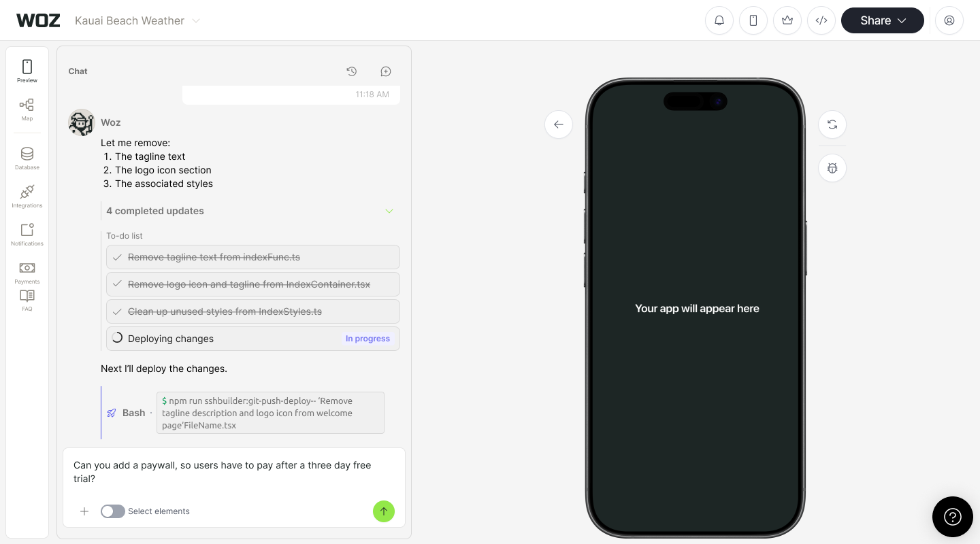Open the code view icon

pos(821,20)
